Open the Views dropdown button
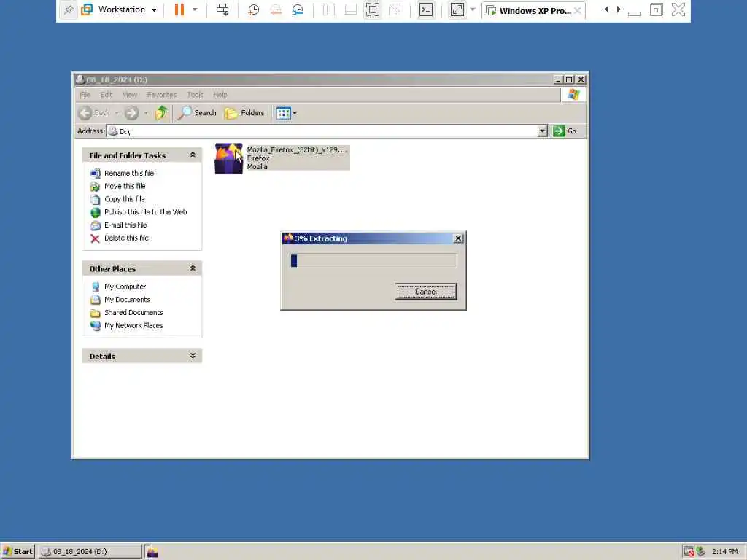The width and height of the screenshot is (747, 560). tap(286, 113)
